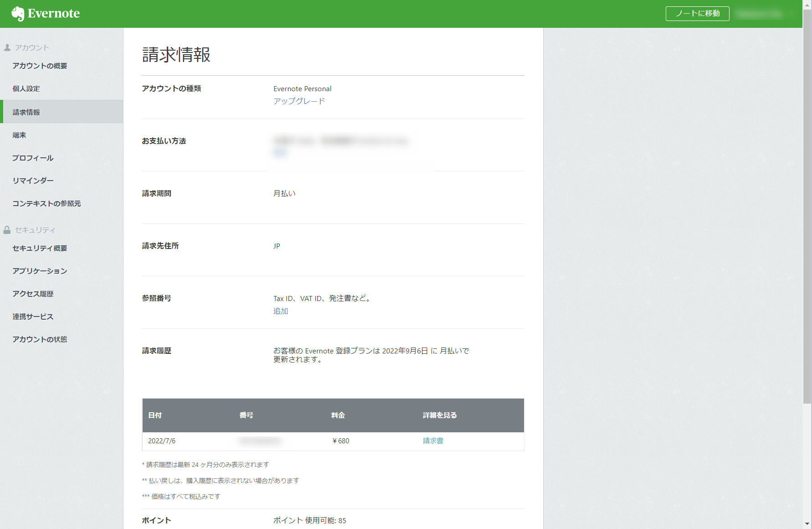The height and width of the screenshot is (529, 812).
Task: Click the security padlock icon in sidebar
Action: (x=7, y=230)
